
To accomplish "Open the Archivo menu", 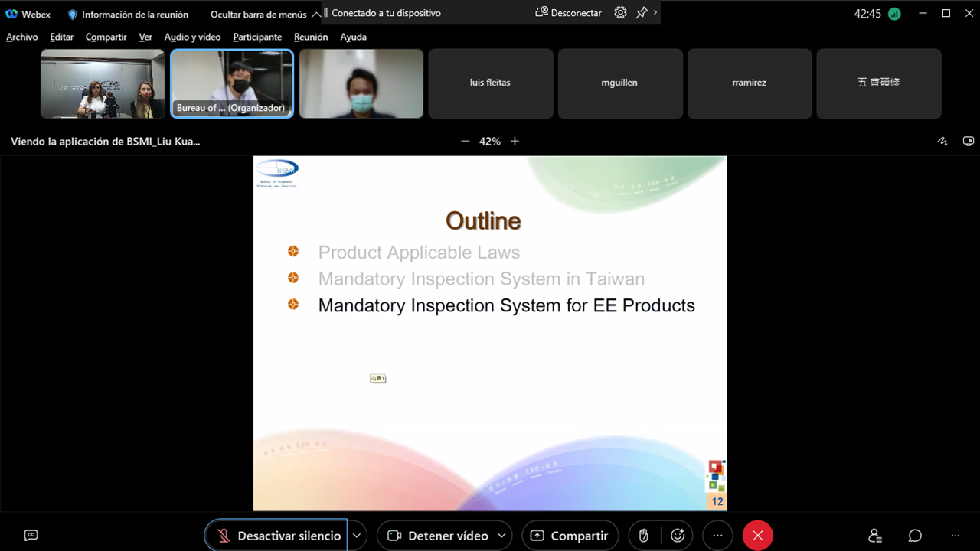I will click(x=22, y=37).
